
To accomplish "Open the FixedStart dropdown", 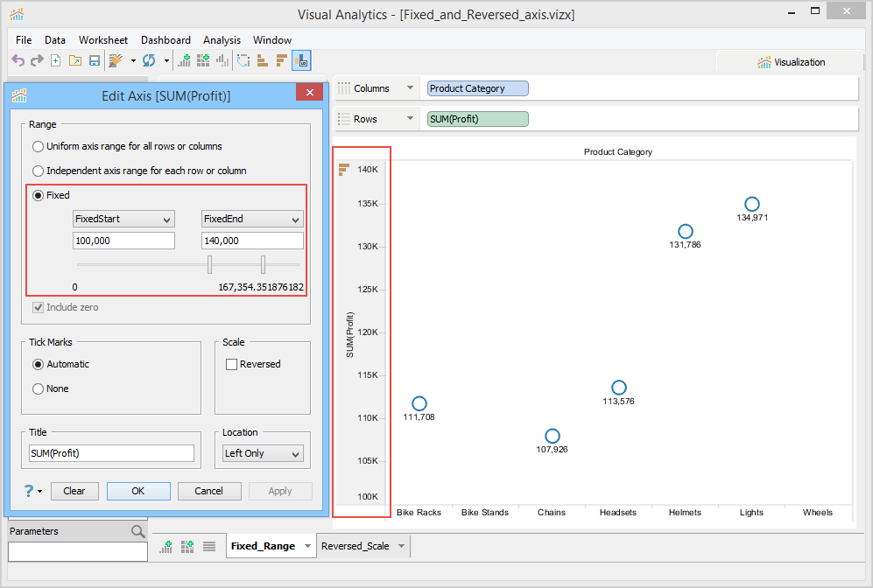I will 123,219.
